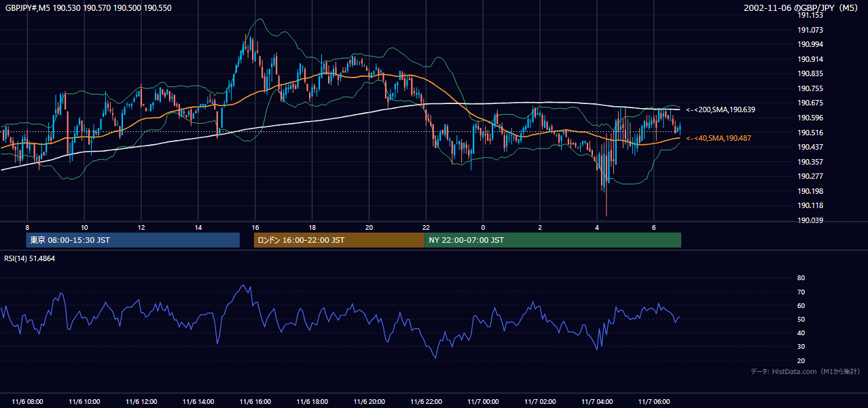Image resolution: width=868 pixels, height=408 pixels.
Task: Click the 11/6 14:00 time axis label
Action: click(198, 401)
